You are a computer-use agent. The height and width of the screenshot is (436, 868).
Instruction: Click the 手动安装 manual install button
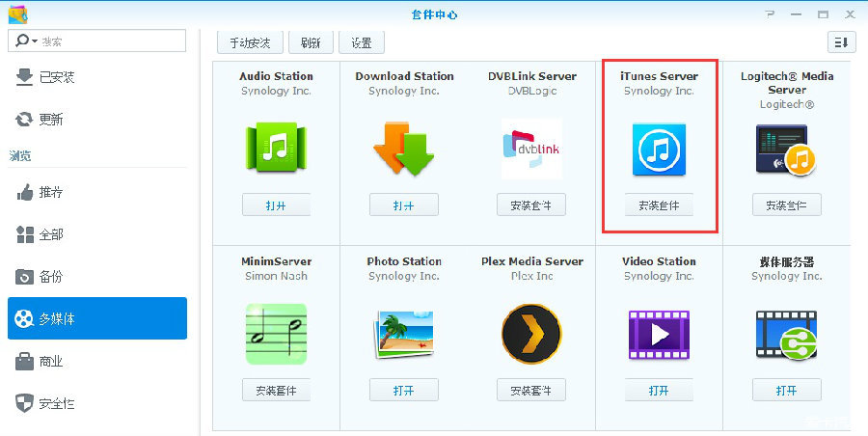250,42
